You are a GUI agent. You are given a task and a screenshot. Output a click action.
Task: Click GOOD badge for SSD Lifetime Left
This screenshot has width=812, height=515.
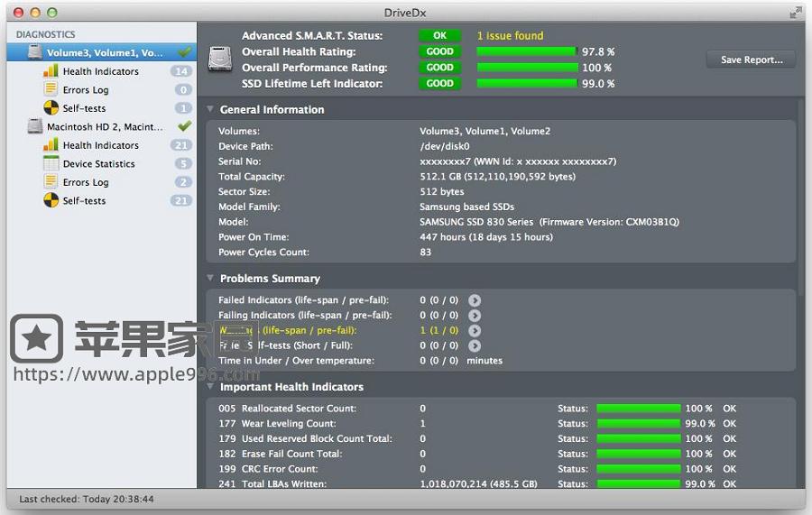point(439,83)
